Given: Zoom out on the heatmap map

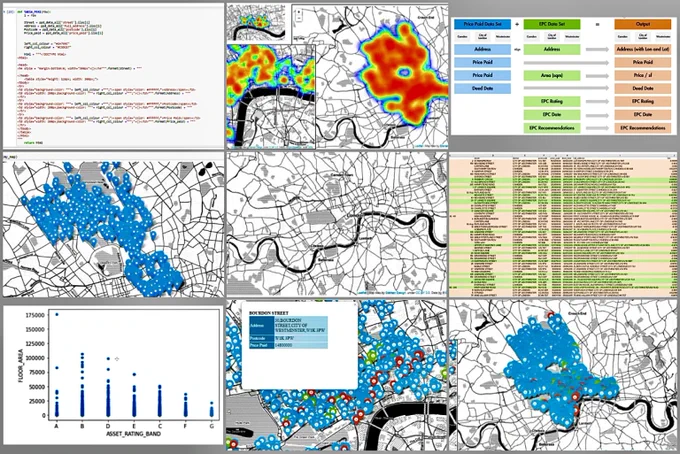Looking at the screenshot, I should 299,18.
